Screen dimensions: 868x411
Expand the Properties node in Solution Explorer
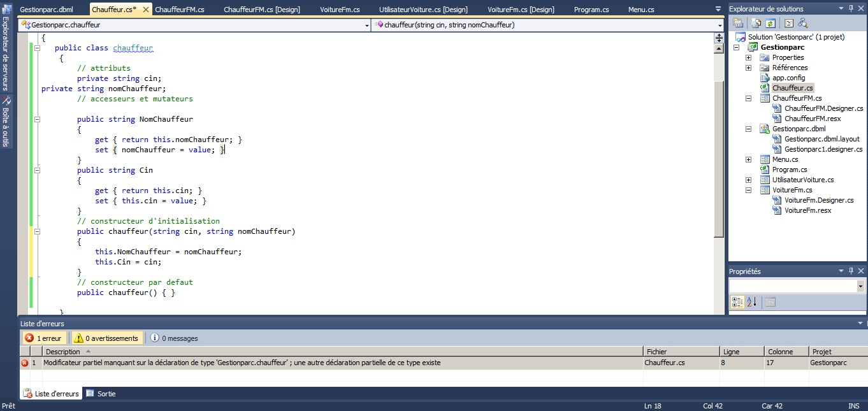click(748, 57)
